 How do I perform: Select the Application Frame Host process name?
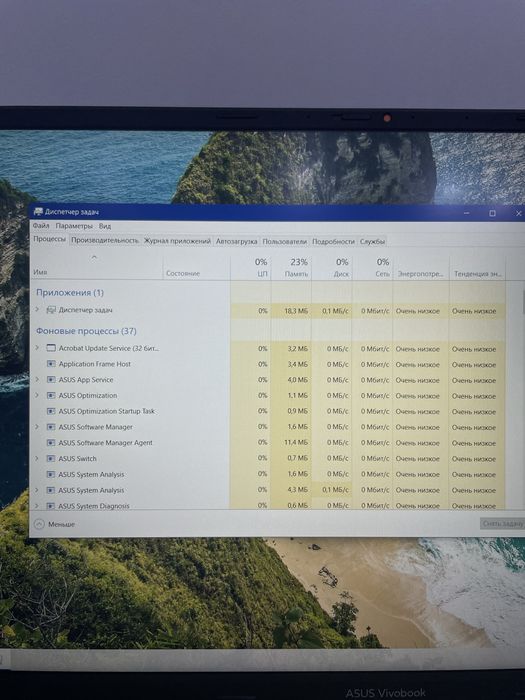(x=95, y=364)
